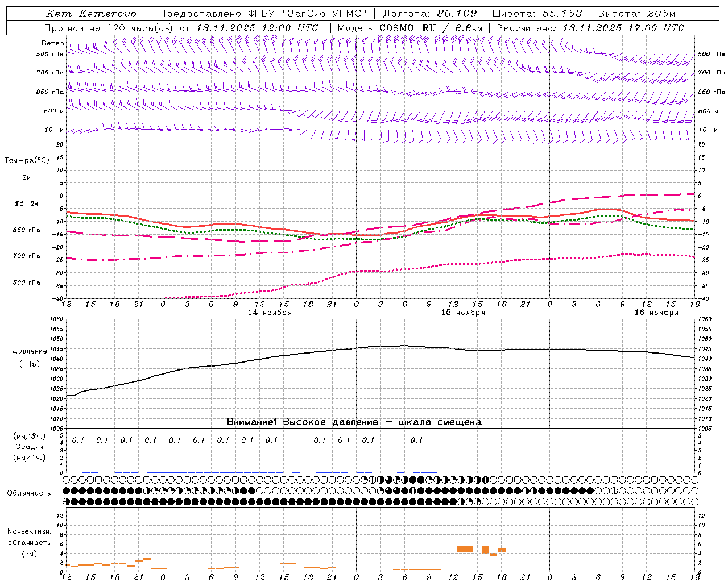
Task: Click the 850 гПа temperature legend entry
Action: point(26,230)
